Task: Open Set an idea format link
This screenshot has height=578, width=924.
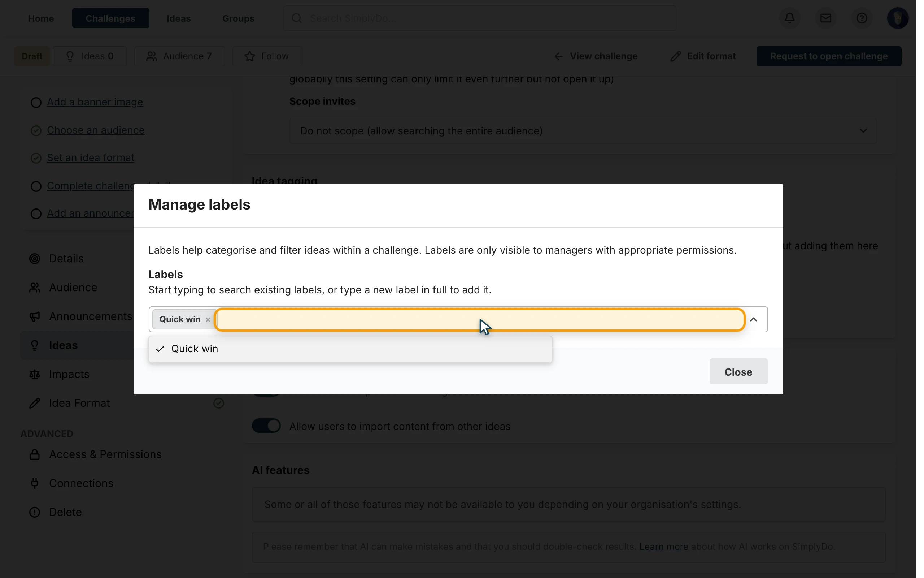Action: click(91, 158)
